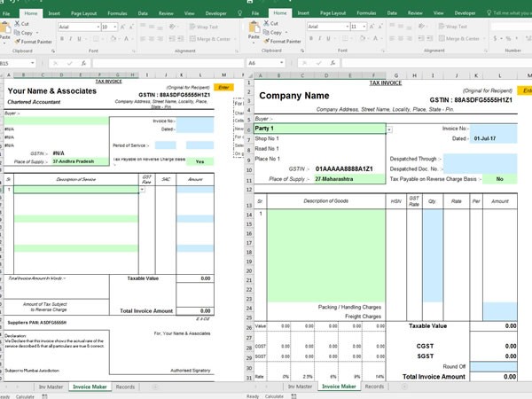Click the orange Enter button on left invoice
This screenshot has height=399, width=532.
pyautogui.click(x=223, y=87)
